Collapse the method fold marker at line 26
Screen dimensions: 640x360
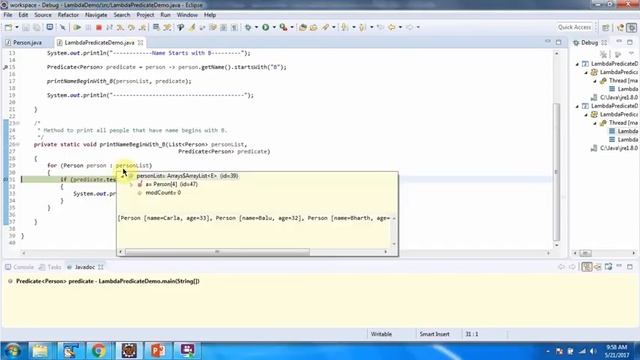[x=18, y=144]
